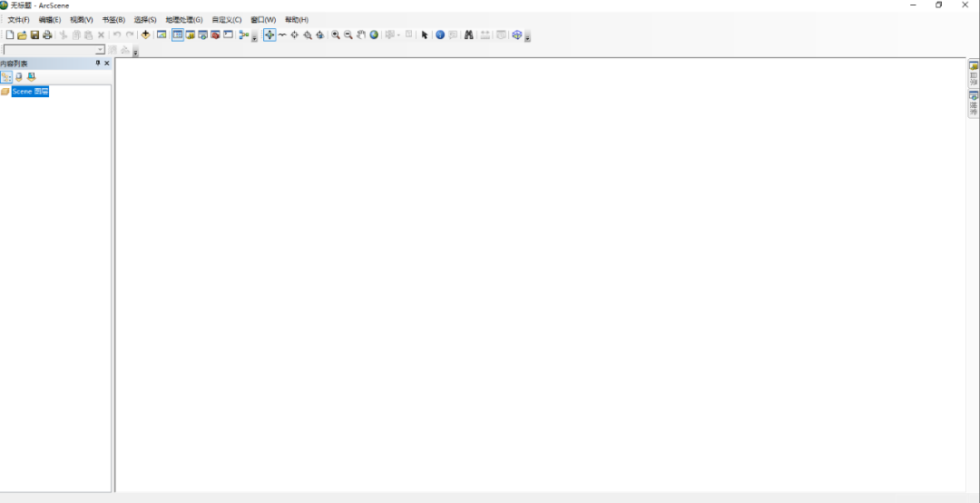Click the Add Data toolbar icon

click(x=145, y=35)
